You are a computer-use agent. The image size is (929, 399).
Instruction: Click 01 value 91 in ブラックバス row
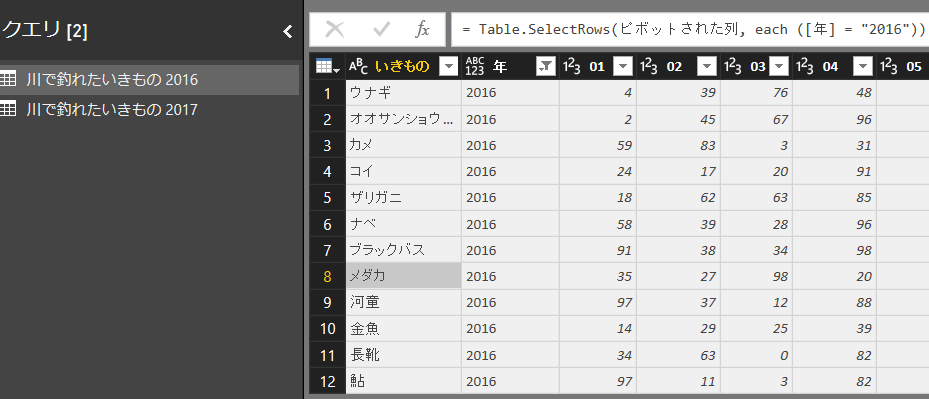click(x=598, y=250)
